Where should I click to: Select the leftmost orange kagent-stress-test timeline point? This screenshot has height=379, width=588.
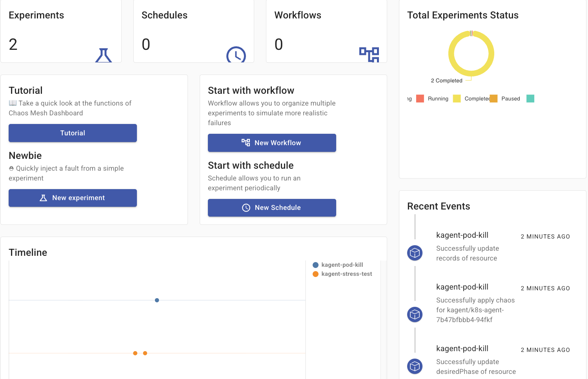[x=135, y=353]
